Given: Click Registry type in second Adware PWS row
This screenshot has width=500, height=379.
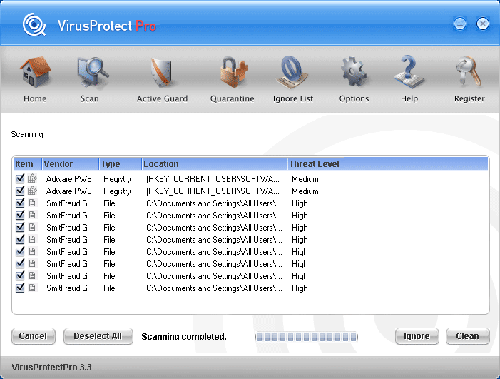Looking at the screenshot, I should (117, 191).
